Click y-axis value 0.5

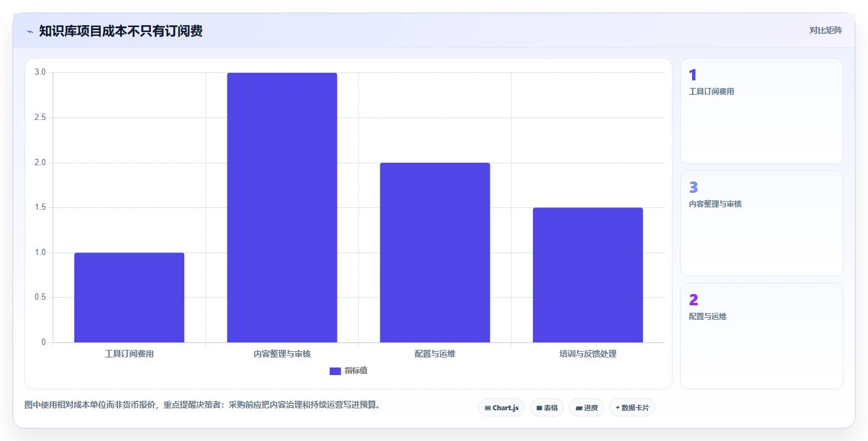40,297
